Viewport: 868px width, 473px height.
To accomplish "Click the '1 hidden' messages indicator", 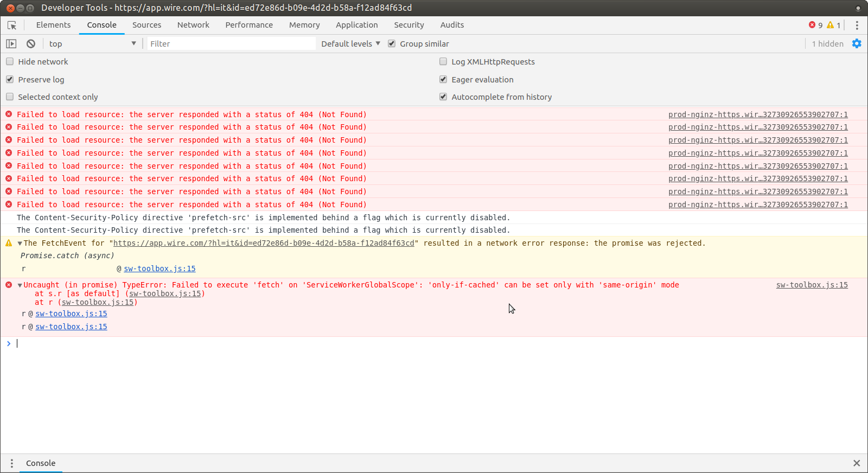I will pyautogui.click(x=827, y=44).
